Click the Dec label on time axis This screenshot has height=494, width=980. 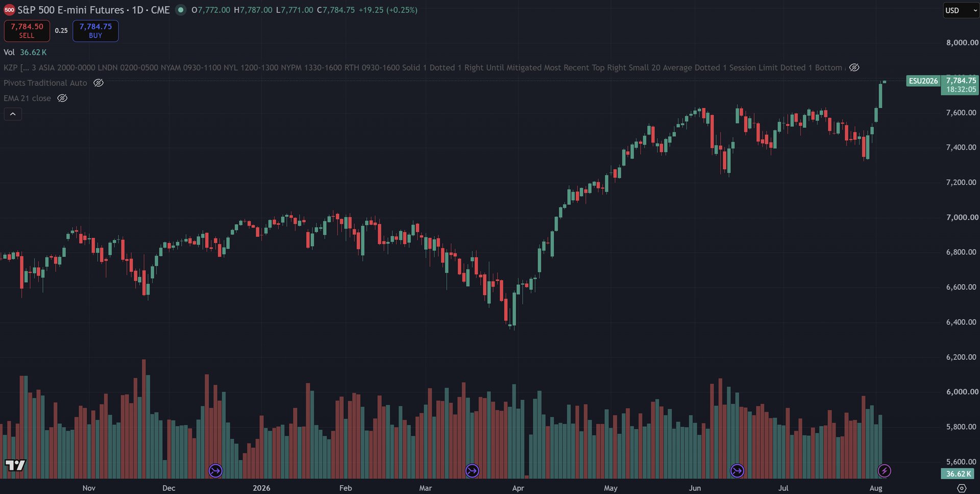coord(169,488)
